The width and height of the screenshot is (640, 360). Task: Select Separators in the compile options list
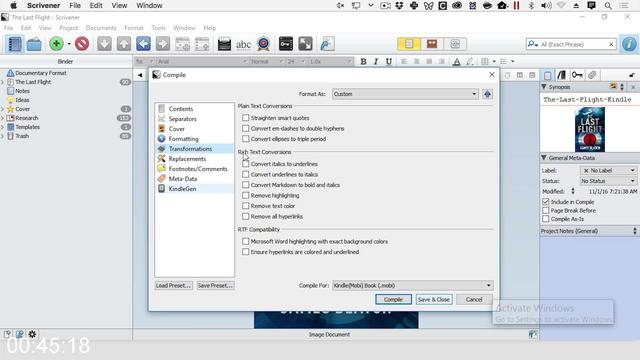pos(194,119)
